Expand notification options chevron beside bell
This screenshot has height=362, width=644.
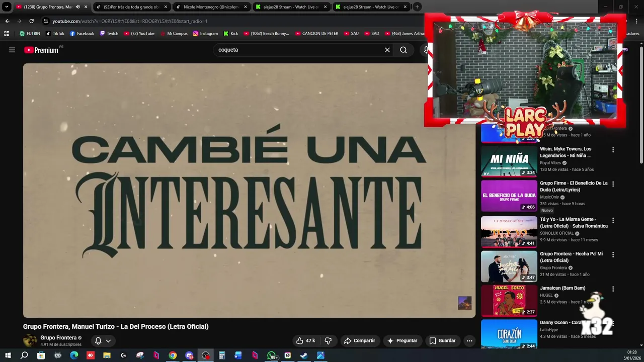108,341
